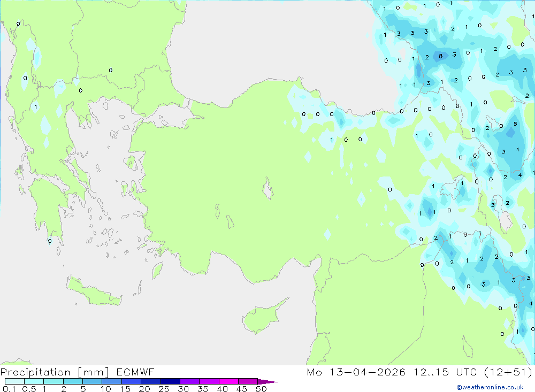Screen dimensions: 535x392
Task: Click the legend label '10'
Action: [106, 389]
